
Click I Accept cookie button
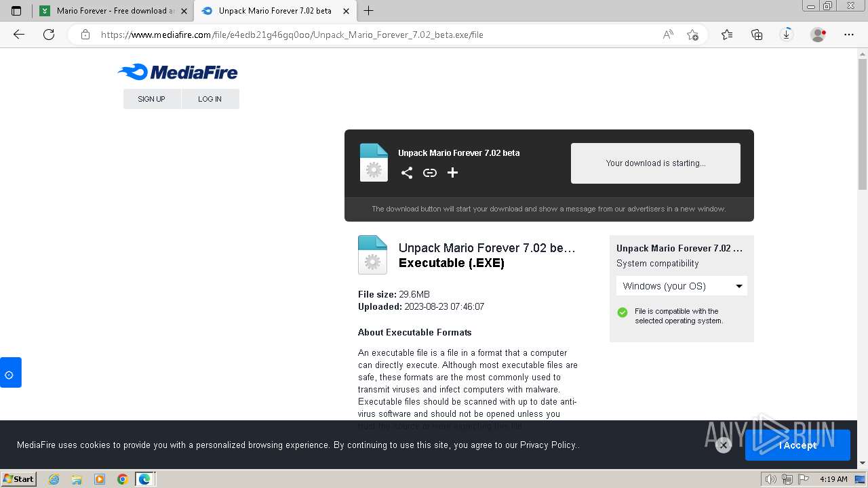797,445
